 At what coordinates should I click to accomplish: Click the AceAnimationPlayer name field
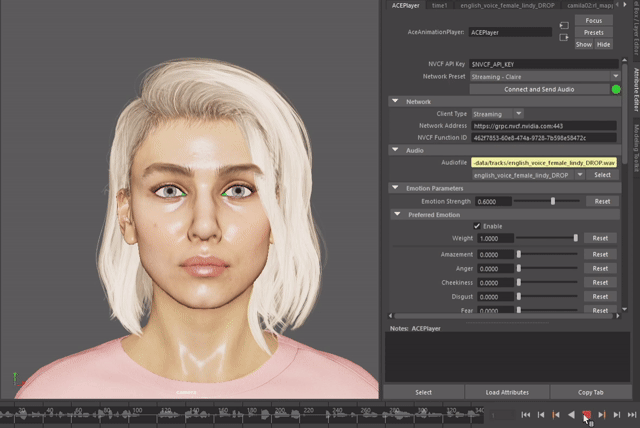click(510, 32)
